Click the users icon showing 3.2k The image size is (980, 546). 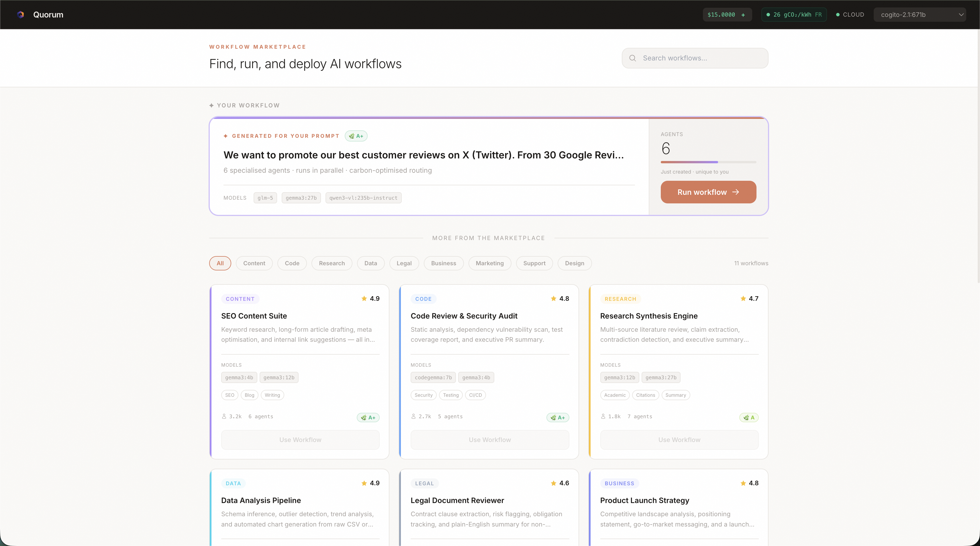[224, 416]
